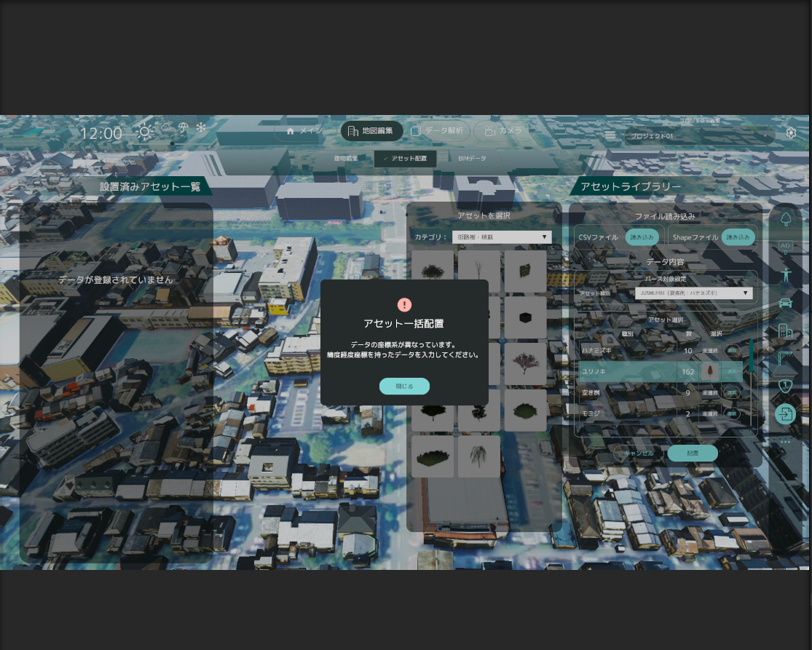
Task: Select the pink cherry blossom tree thumbnail
Action: (x=525, y=363)
